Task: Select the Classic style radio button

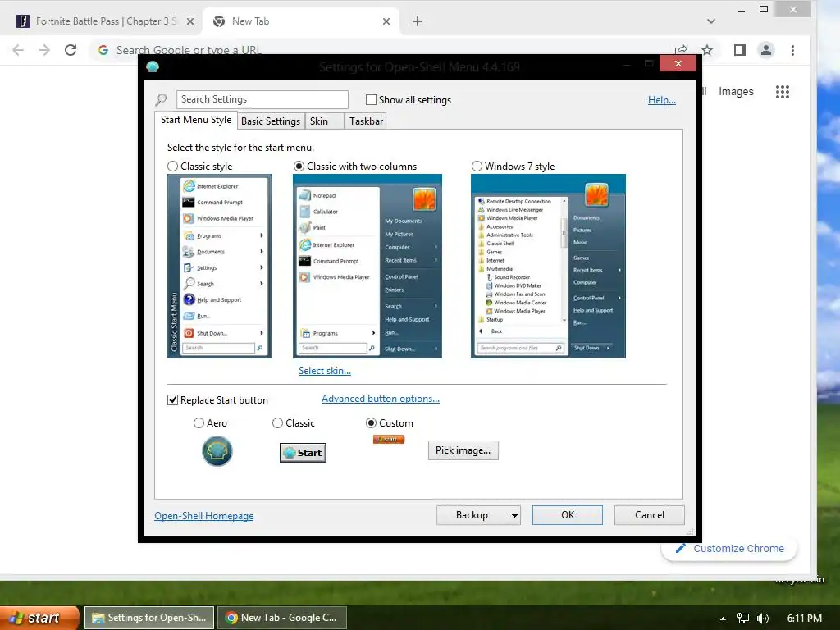Action: pos(172,166)
